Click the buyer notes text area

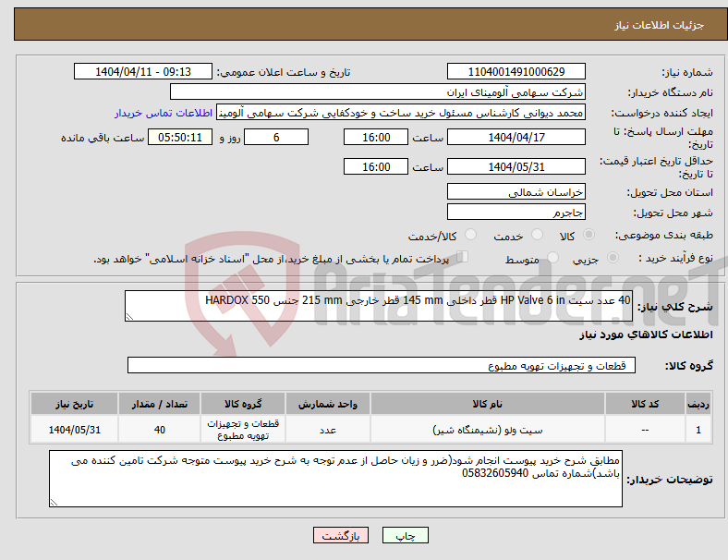click(x=335, y=479)
